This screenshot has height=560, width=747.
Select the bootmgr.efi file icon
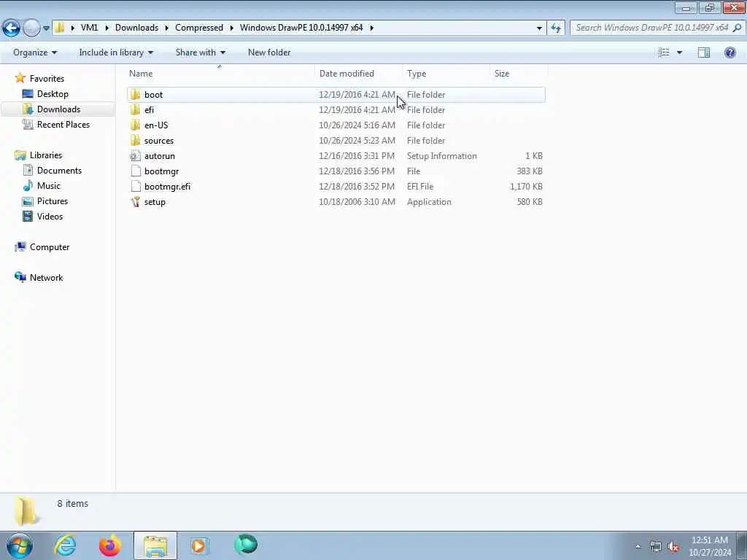tap(135, 186)
